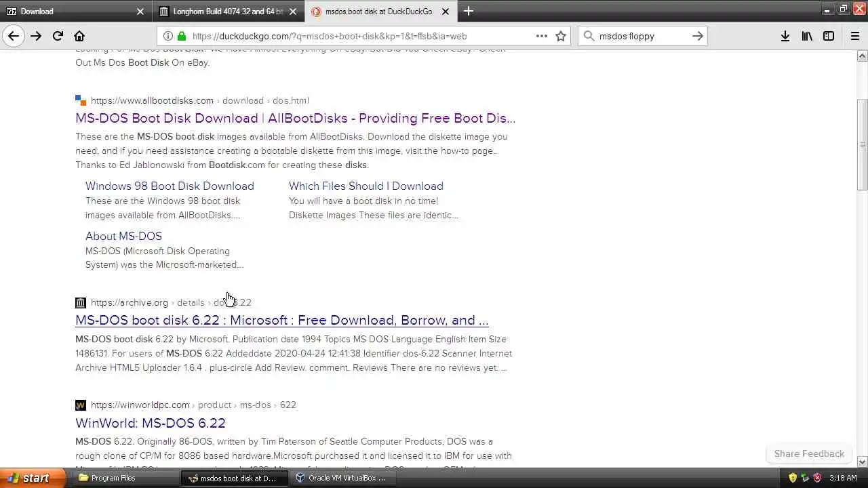868x488 pixels.
Task: Switch to the Download tab
Action: (x=76, y=12)
